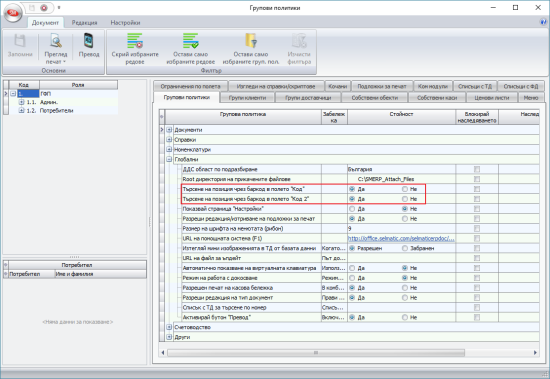The width and height of the screenshot is (550, 379).
Task: Open the help system URL link
Action: pyautogui.click(x=401, y=238)
